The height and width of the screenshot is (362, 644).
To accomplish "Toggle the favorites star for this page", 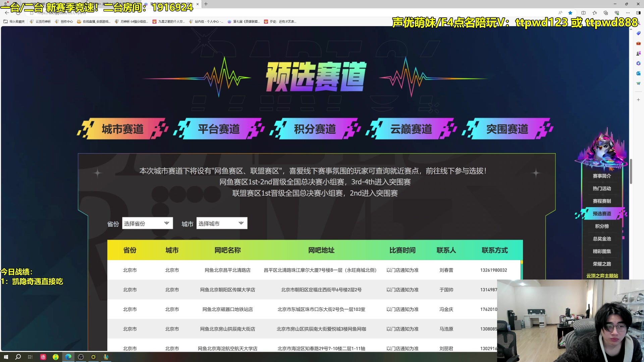I will click(570, 13).
